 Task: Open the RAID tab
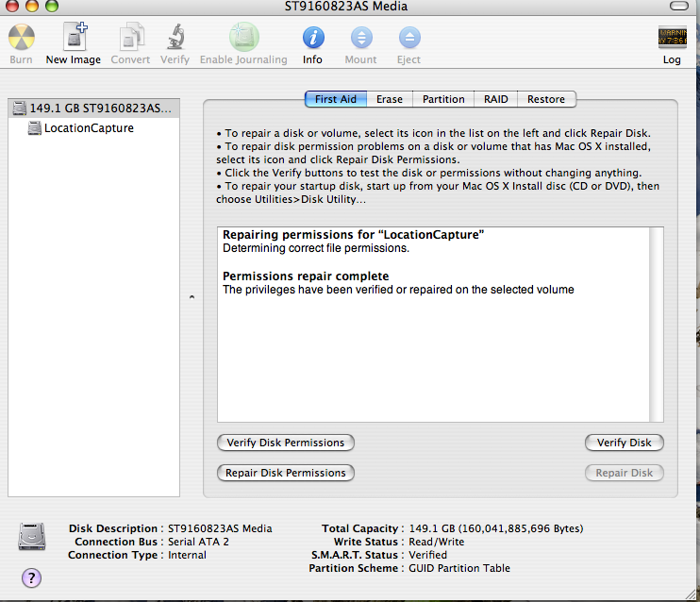click(x=495, y=99)
